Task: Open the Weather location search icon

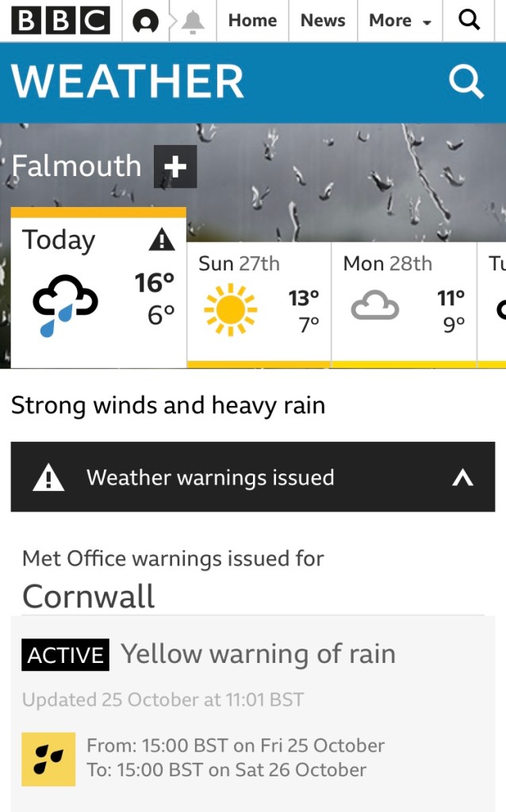Action: [466, 82]
